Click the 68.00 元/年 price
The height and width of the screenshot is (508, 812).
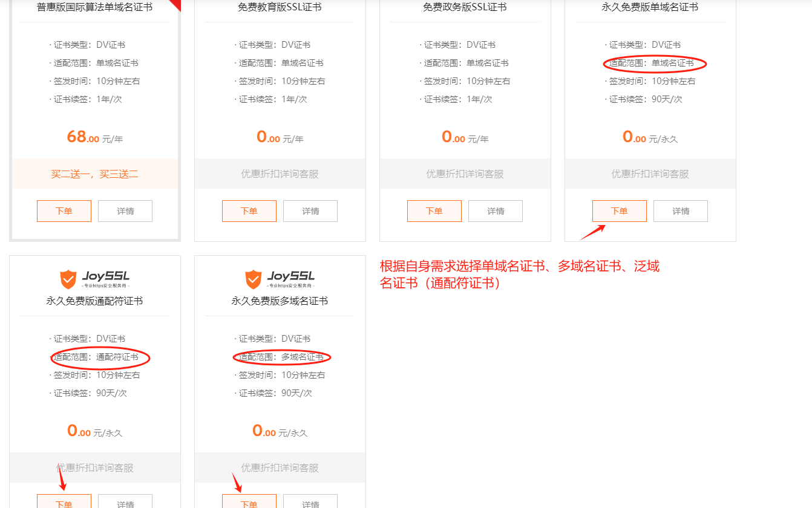[95, 137]
